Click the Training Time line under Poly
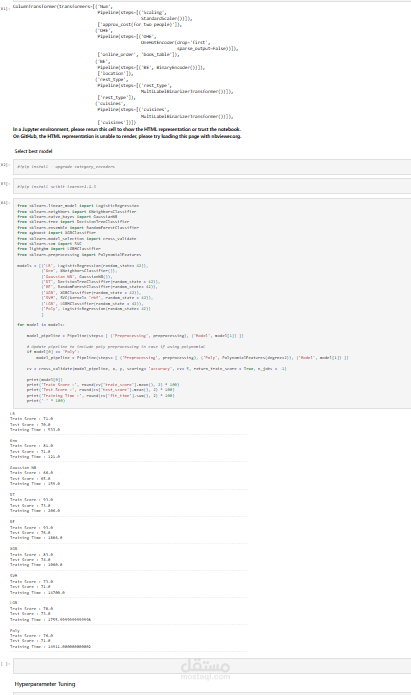Image resolution: width=411 pixels, height=695 pixels. pyautogui.click(x=50, y=647)
